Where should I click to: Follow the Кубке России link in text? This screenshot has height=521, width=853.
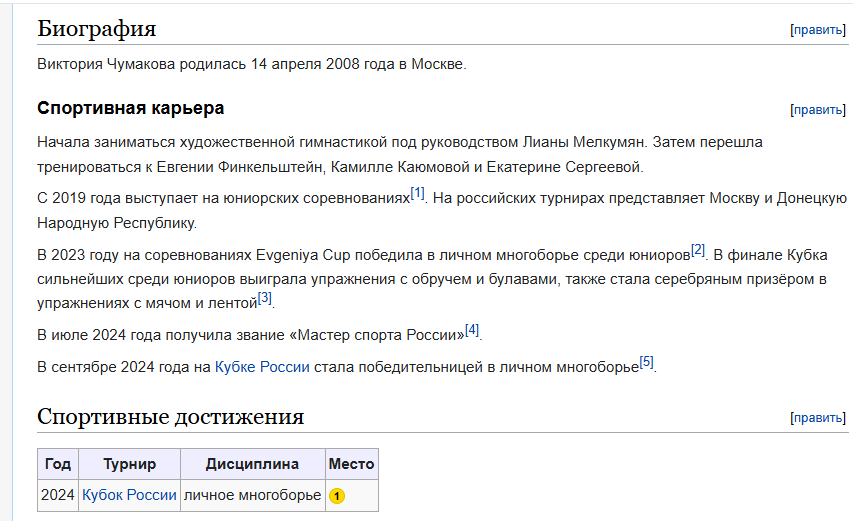pos(262,367)
